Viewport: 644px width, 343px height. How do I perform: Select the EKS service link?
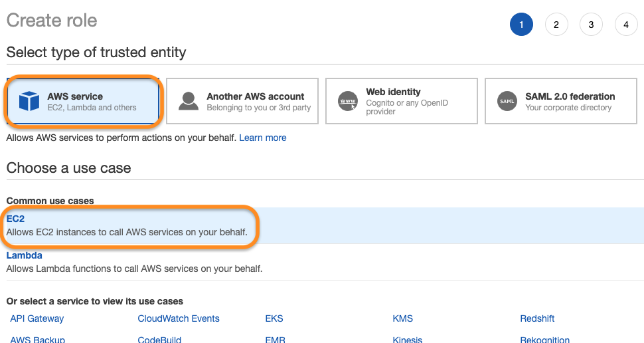[x=274, y=318]
